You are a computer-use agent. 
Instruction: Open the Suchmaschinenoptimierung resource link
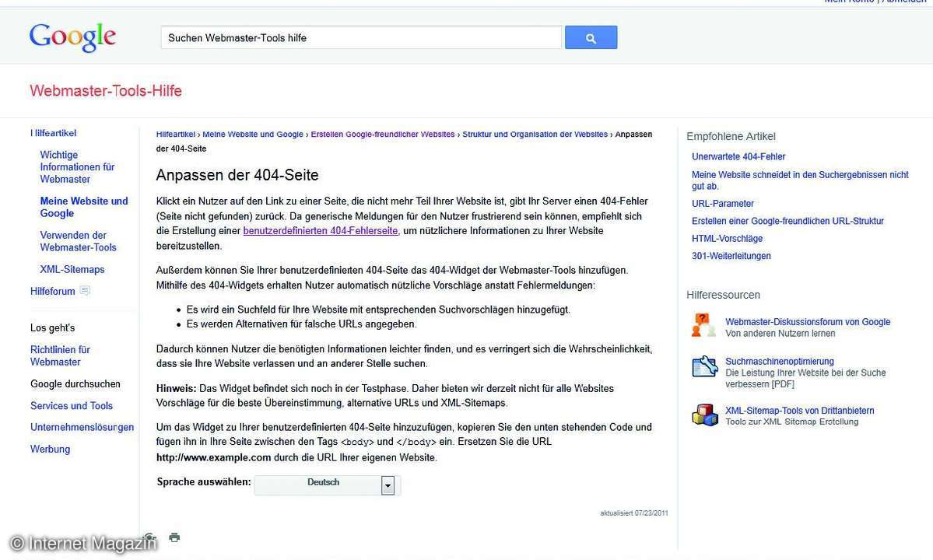point(780,361)
